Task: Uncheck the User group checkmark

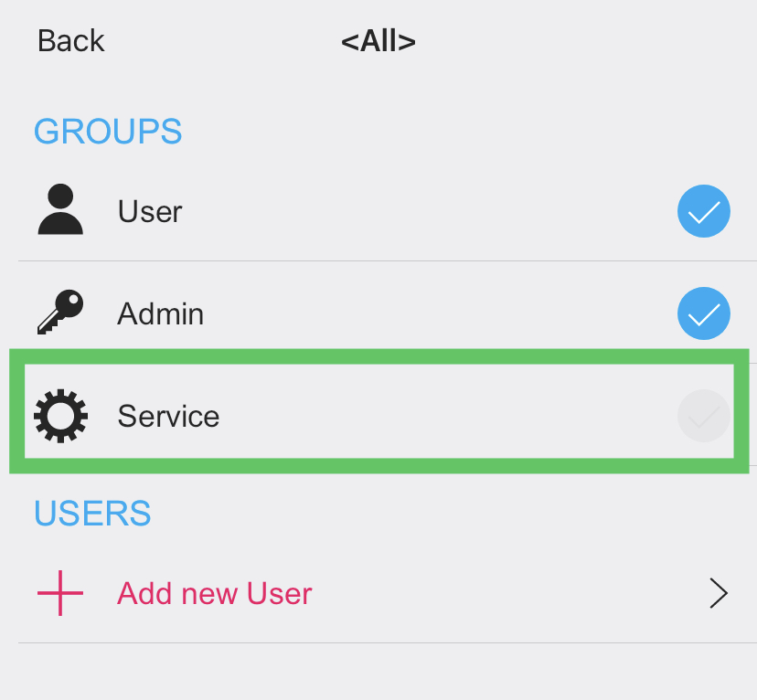Action: [x=703, y=211]
